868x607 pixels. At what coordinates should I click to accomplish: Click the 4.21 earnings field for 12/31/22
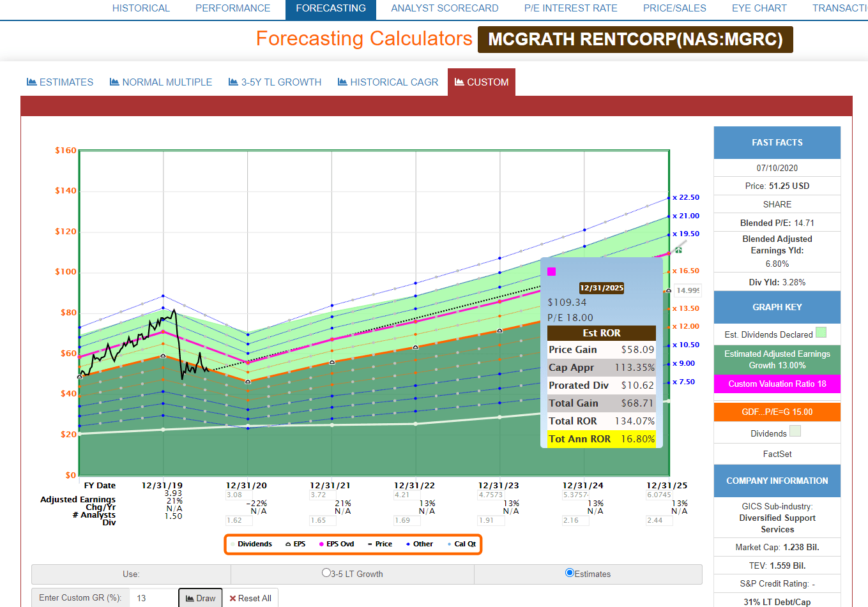406,495
